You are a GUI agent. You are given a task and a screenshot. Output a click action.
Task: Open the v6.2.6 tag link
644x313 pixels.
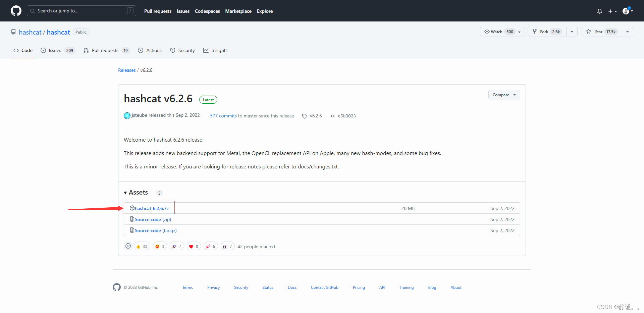(312, 116)
